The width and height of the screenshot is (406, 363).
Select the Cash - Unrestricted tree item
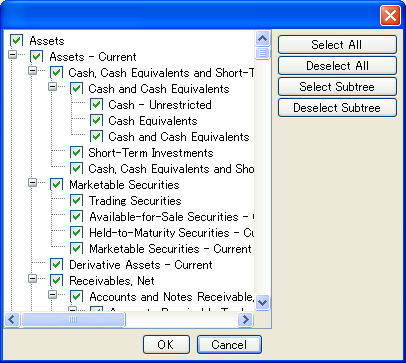click(x=160, y=105)
